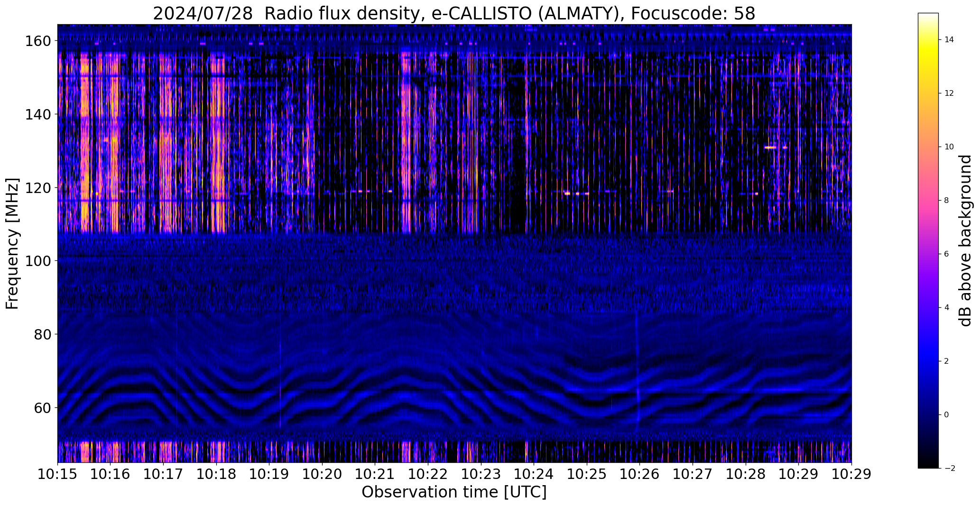Click the colorbar tick label 10
Viewport: 980px width, 506px height.
coord(949,147)
